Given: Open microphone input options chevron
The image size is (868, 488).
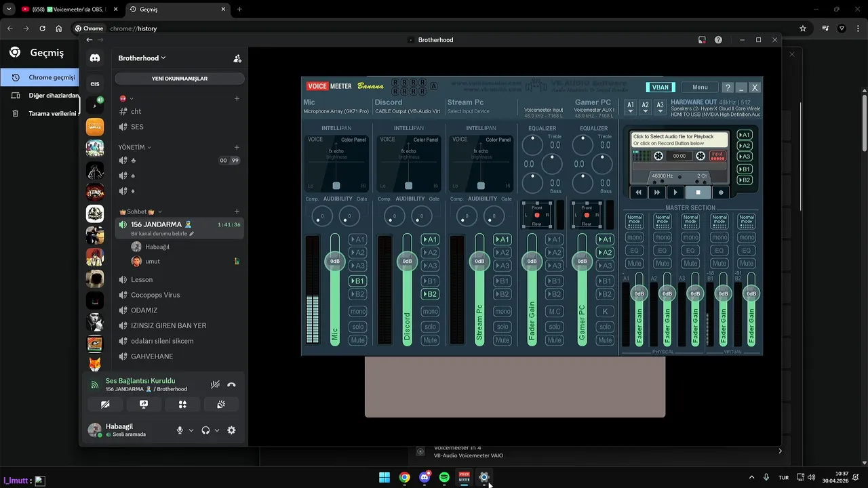Looking at the screenshot, I should tap(191, 430).
